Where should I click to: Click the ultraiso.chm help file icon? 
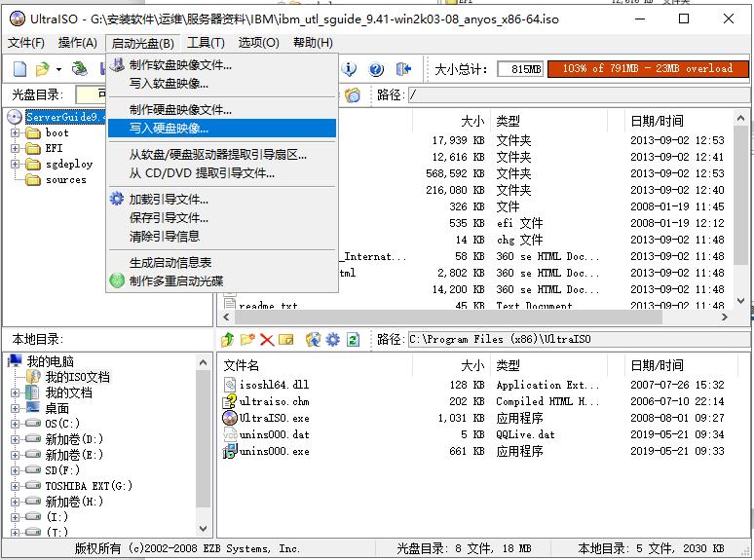(230, 401)
